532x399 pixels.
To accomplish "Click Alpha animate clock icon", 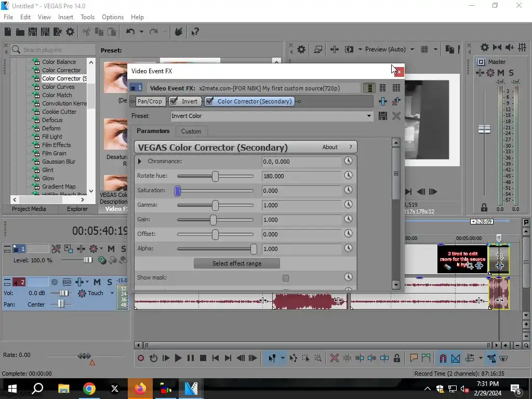I will [349, 248].
